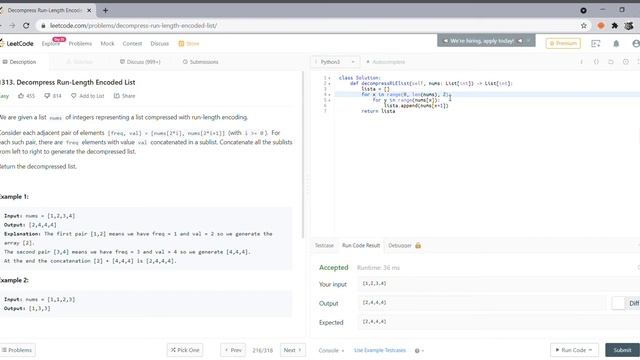Open the Debugger tab
This screenshot has width=640, height=360.
tap(400, 245)
